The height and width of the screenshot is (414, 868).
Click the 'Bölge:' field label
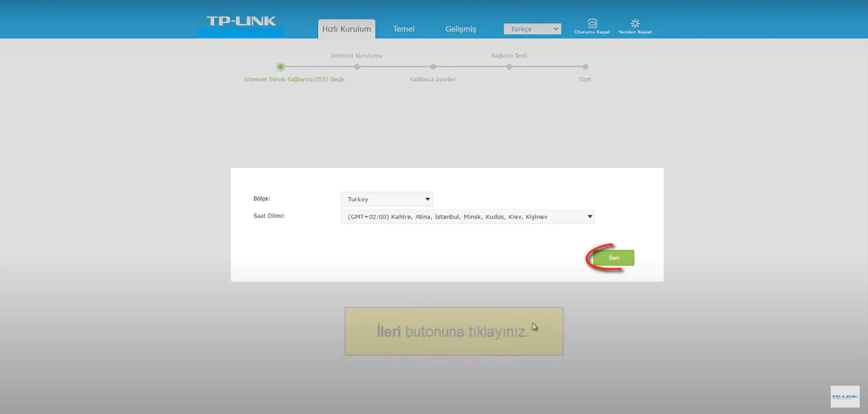(x=262, y=198)
